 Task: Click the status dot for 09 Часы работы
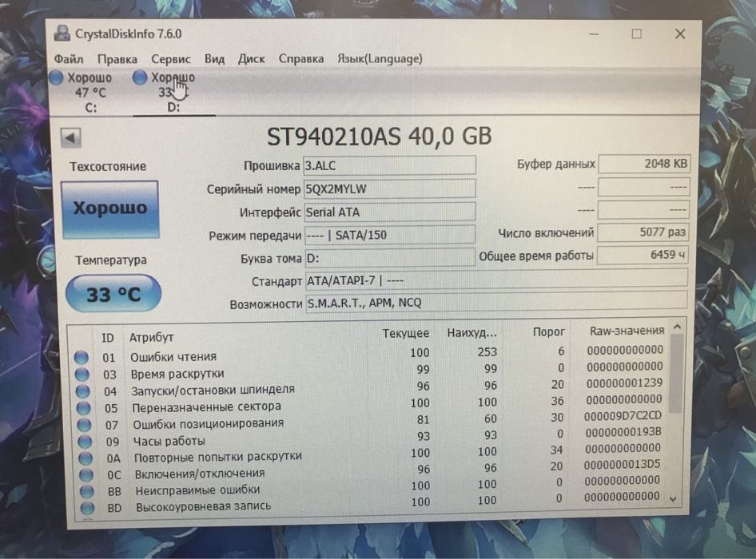85,442
